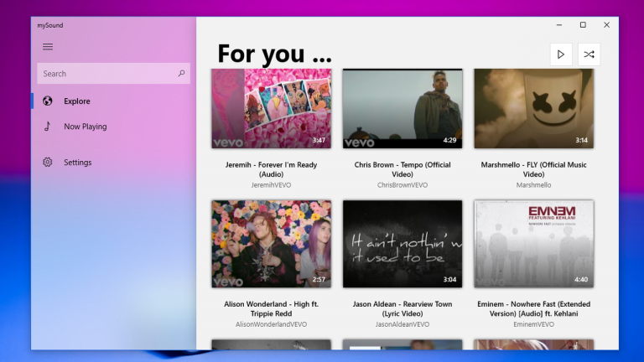Click the 2:57 duration label
The width and height of the screenshot is (644, 362).
coord(319,280)
